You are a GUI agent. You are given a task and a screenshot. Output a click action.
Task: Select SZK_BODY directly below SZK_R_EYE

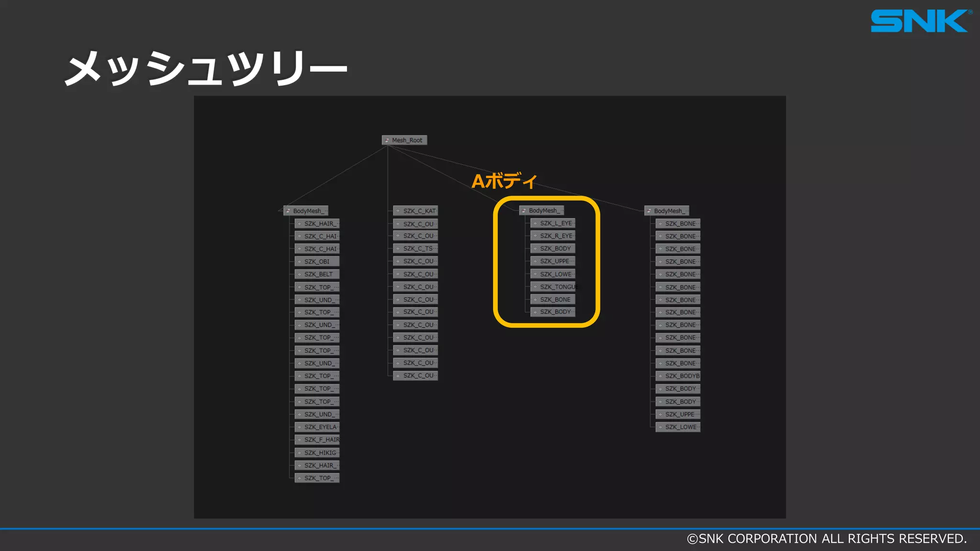point(553,249)
